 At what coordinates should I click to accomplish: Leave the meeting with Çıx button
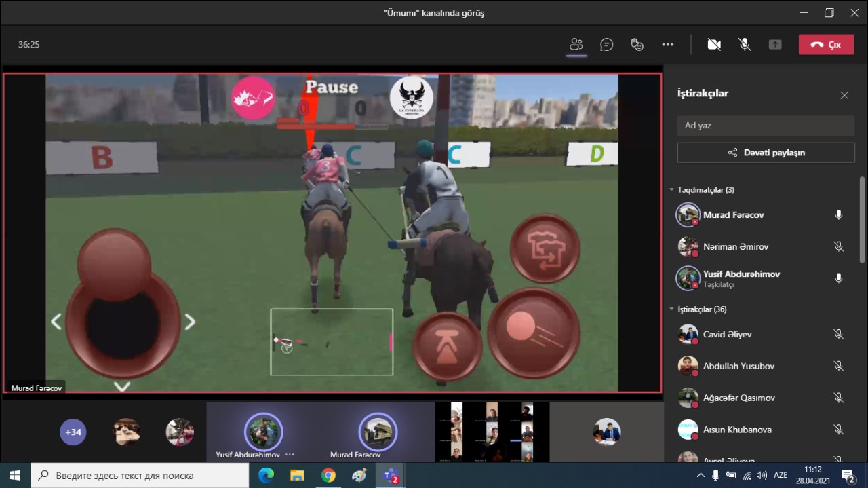tap(826, 45)
